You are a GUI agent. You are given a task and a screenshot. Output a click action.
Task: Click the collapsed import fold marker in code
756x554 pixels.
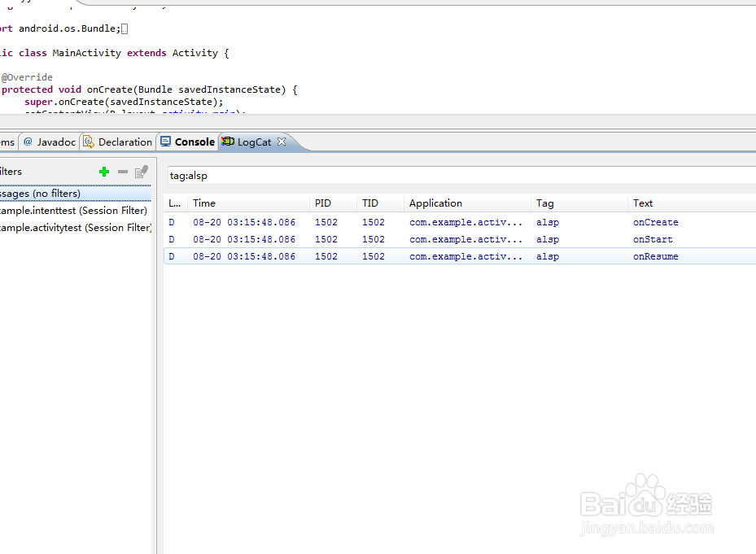point(125,29)
